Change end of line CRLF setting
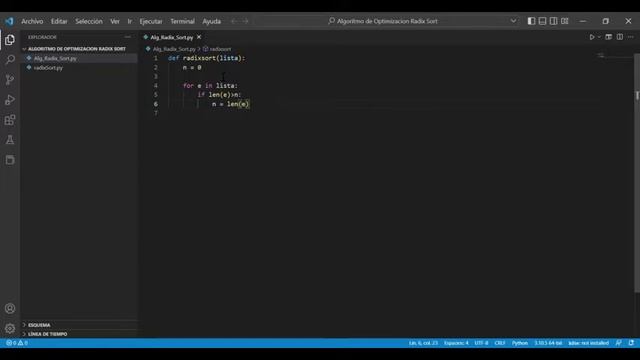This screenshot has height=360, width=640. click(x=500, y=343)
